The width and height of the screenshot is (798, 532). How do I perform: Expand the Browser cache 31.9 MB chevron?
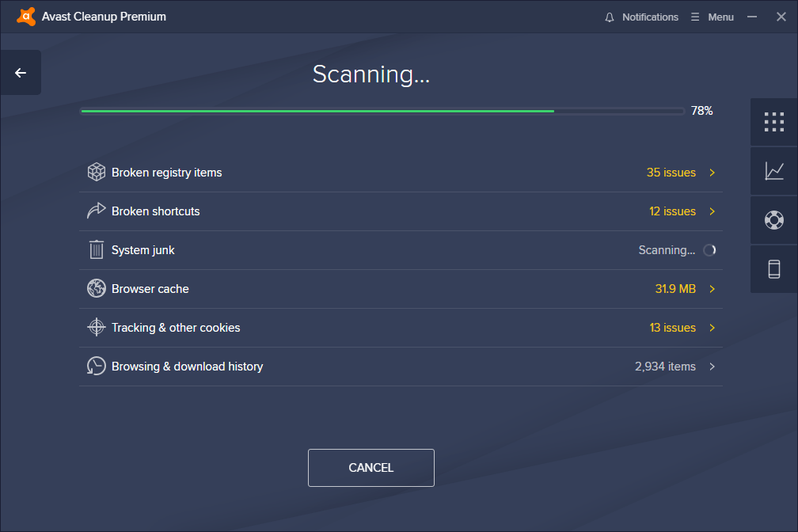(x=712, y=289)
